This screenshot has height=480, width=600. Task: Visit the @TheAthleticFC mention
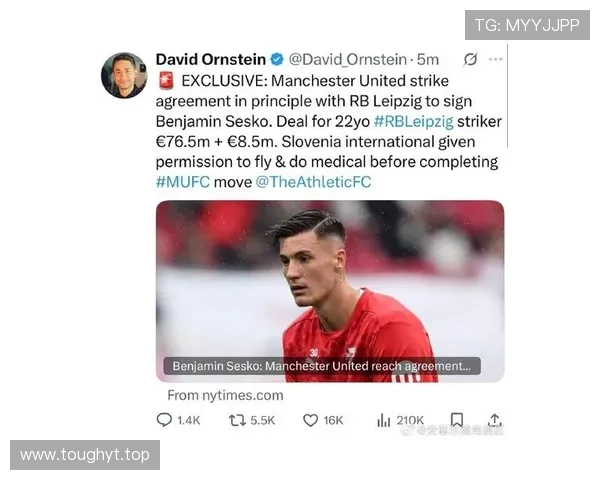tap(313, 182)
